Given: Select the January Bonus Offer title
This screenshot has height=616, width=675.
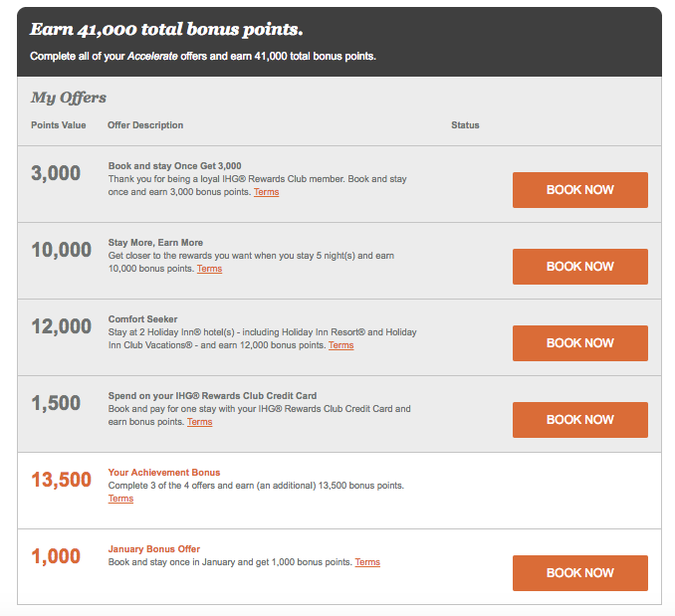Looking at the screenshot, I should (154, 549).
